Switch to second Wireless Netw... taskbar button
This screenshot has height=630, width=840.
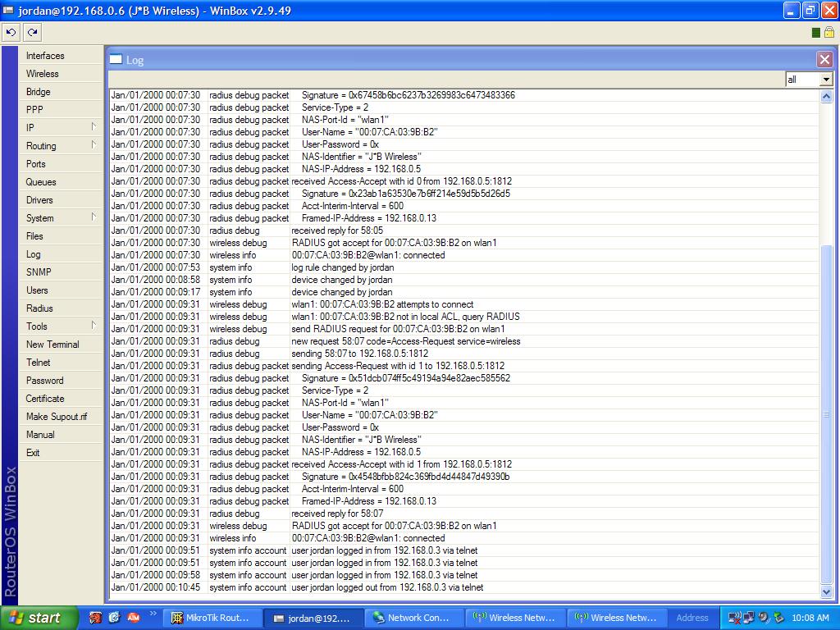(616, 618)
